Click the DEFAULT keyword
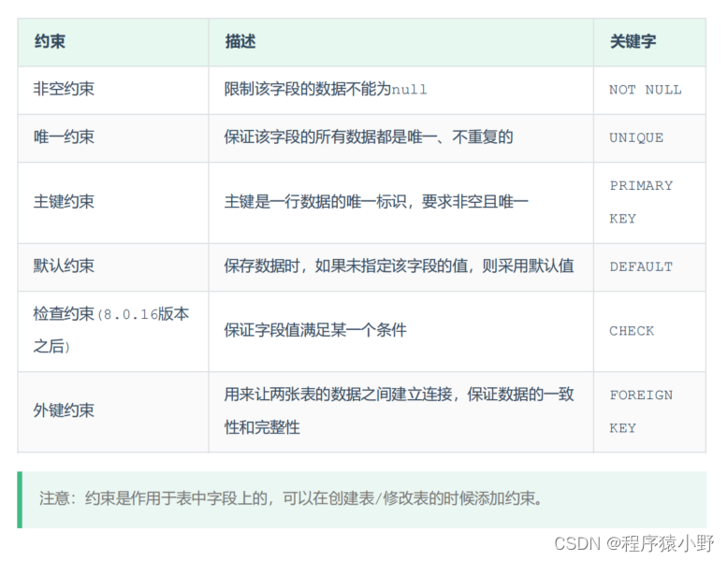The height and width of the screenshot is (561, 728). (641, 266)
